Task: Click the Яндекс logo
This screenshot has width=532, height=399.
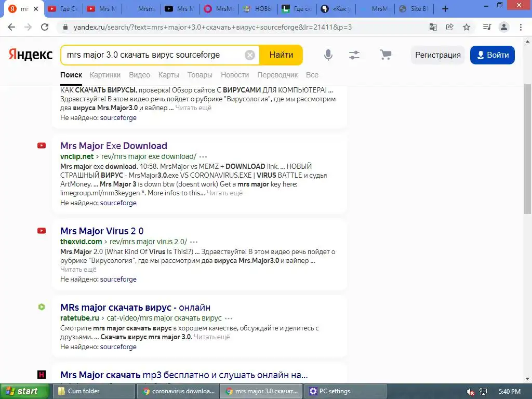Action: coord(31,55)
